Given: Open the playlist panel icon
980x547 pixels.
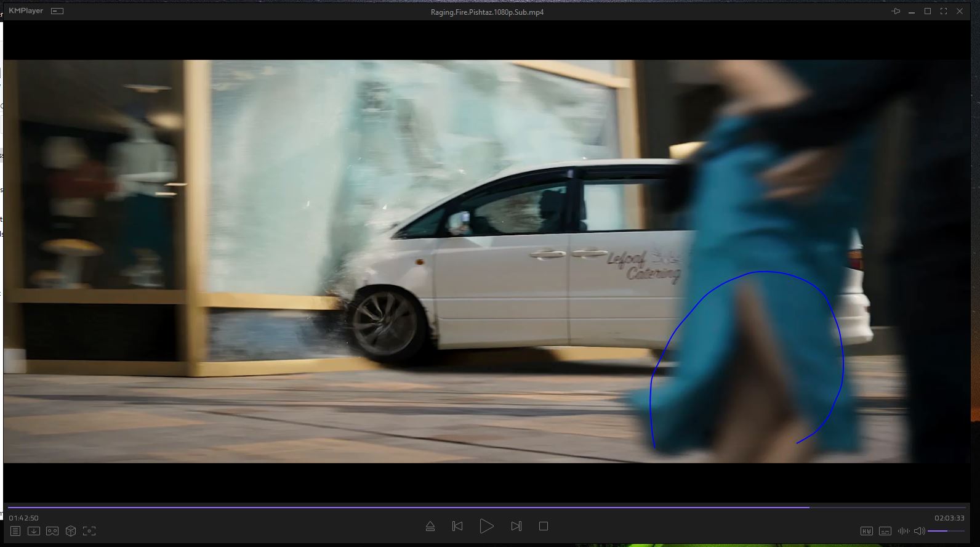Looking at the screenshot, I should click(15, 531).
